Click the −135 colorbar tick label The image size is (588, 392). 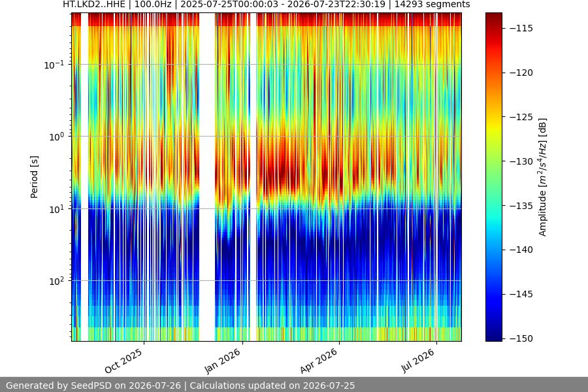521,206
